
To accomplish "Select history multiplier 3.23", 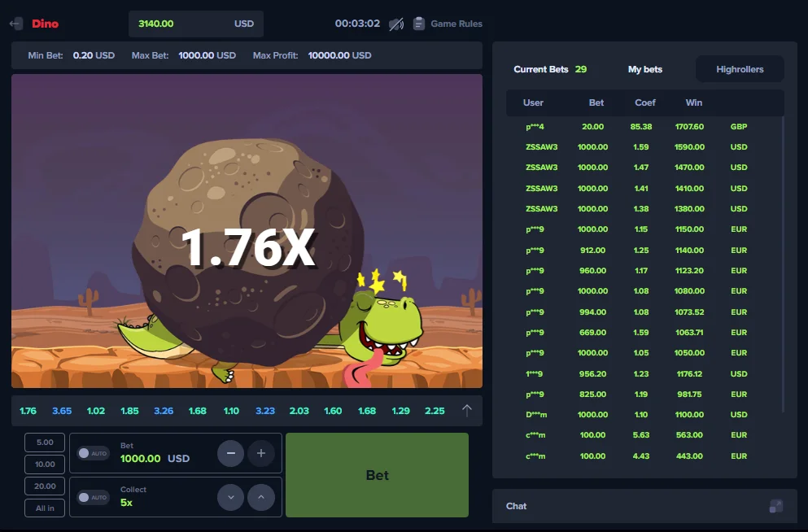I will point(265,411).
